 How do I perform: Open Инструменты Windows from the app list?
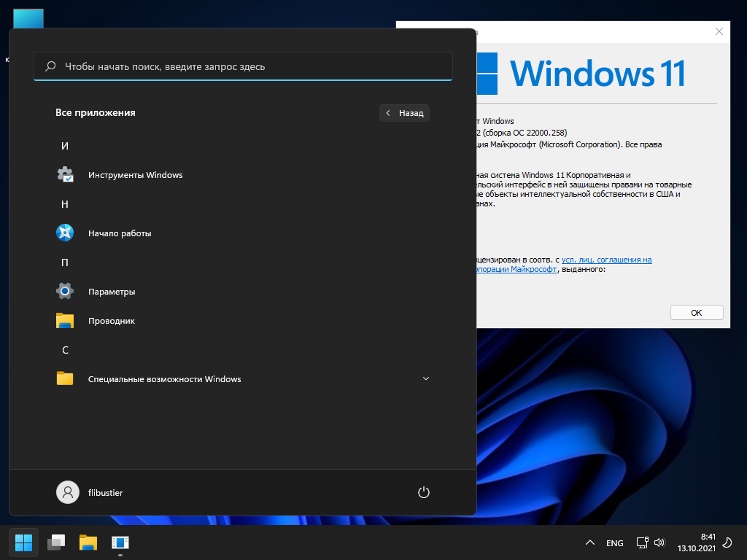pos(135,175)
